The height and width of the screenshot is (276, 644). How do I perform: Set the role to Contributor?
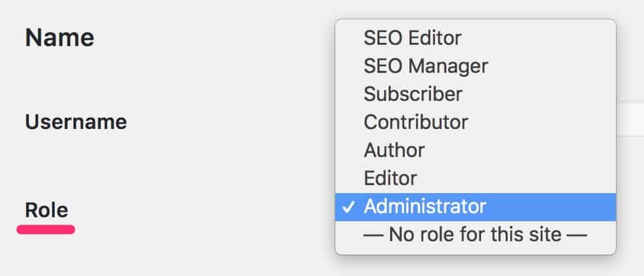(x=416, y=122)
